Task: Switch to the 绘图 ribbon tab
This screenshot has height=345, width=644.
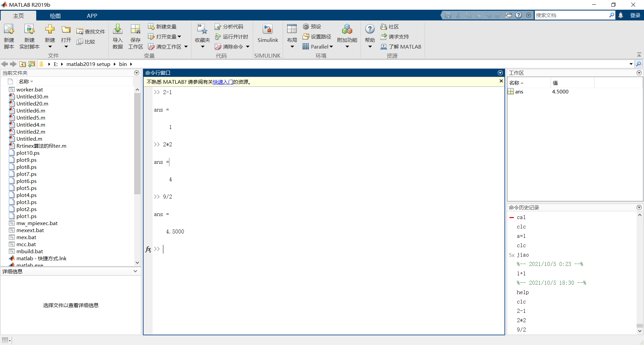Action: tap(55, 15)
